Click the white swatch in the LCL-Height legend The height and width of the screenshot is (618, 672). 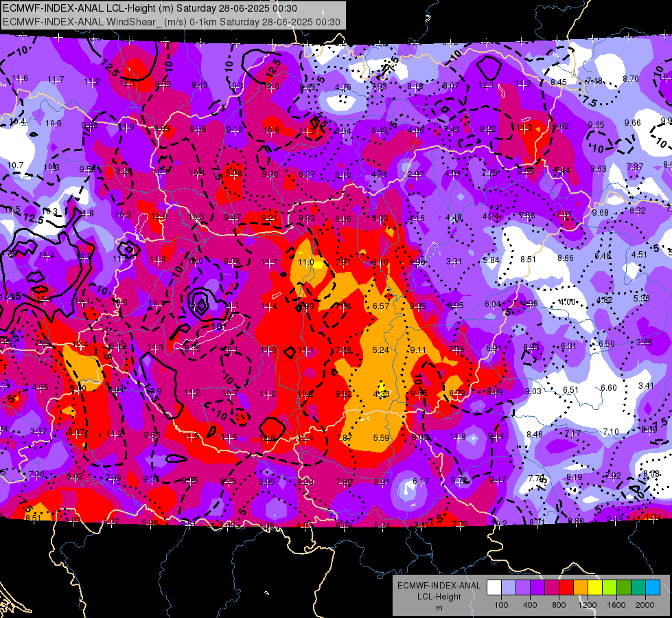click(494, 587)
